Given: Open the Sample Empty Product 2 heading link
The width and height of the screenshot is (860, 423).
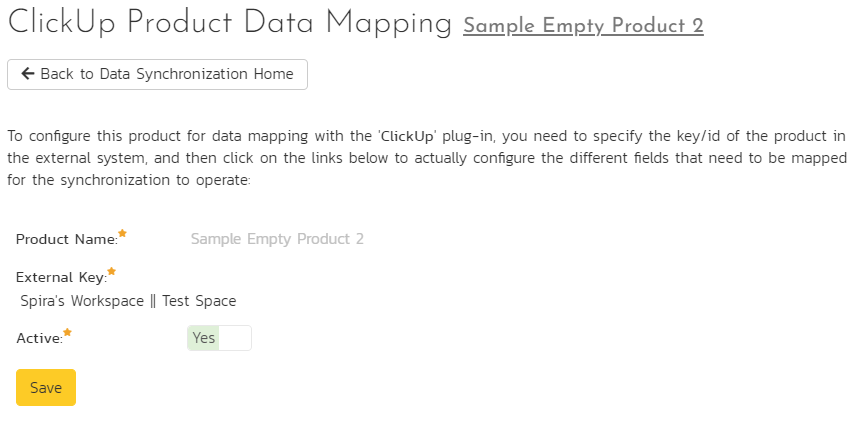Looking at the screenshot, I should (583, 26).
